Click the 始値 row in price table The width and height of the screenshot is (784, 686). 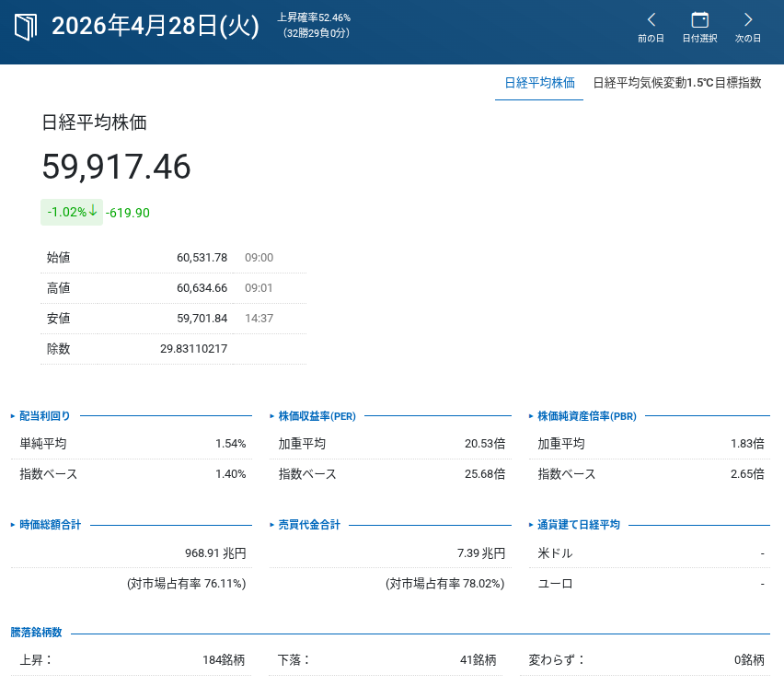173,258
